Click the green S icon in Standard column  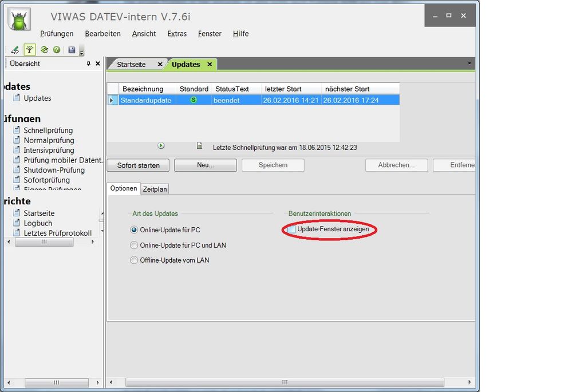click(x=194, y=100)
